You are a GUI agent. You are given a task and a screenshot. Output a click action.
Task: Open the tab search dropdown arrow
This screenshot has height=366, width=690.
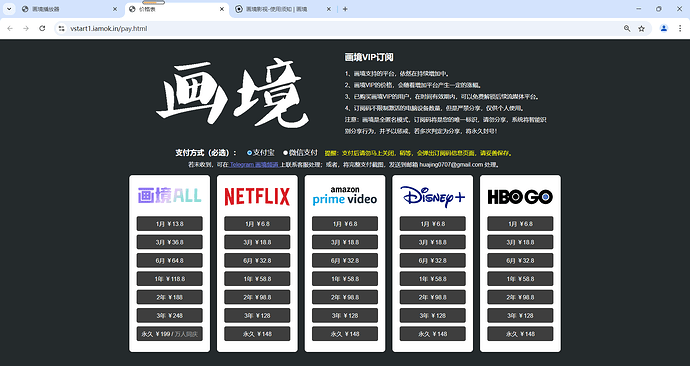[x=9, y=9]
